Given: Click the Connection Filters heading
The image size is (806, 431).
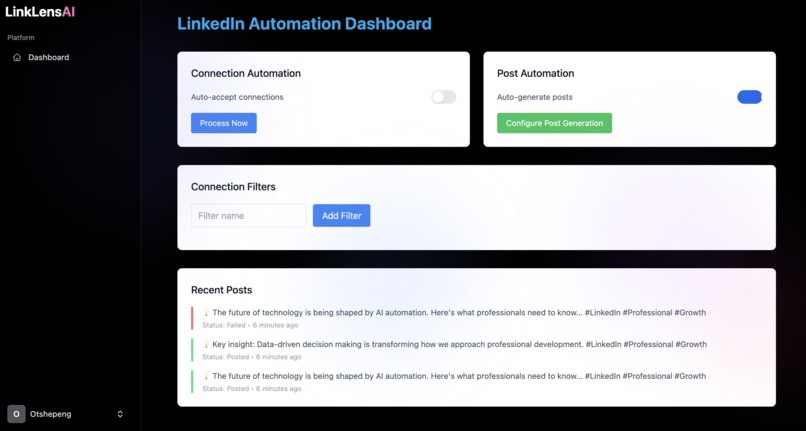Looking at the screenshot, I should [233, 187].
